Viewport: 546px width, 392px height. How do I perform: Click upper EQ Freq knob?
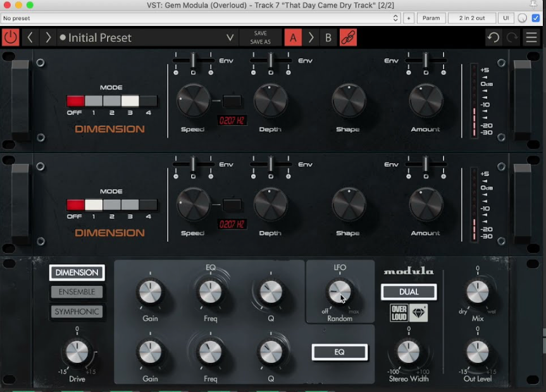pos(210,291)
